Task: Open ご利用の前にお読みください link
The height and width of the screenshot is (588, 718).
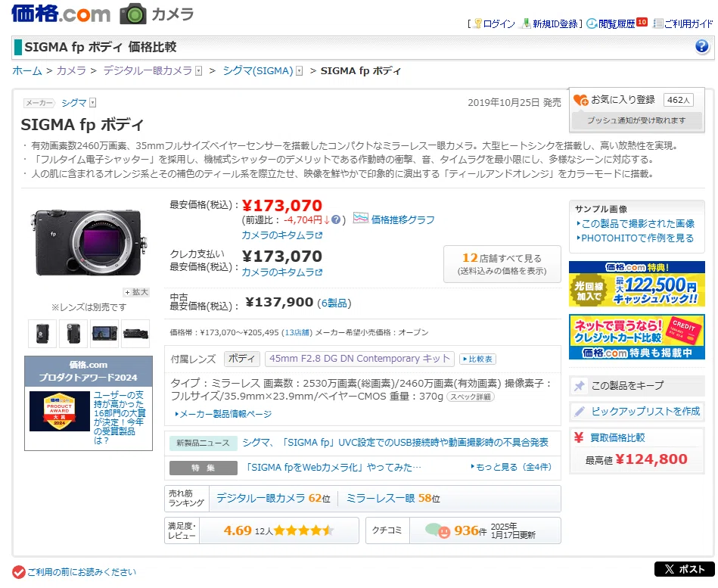Action: pos(82,572)
